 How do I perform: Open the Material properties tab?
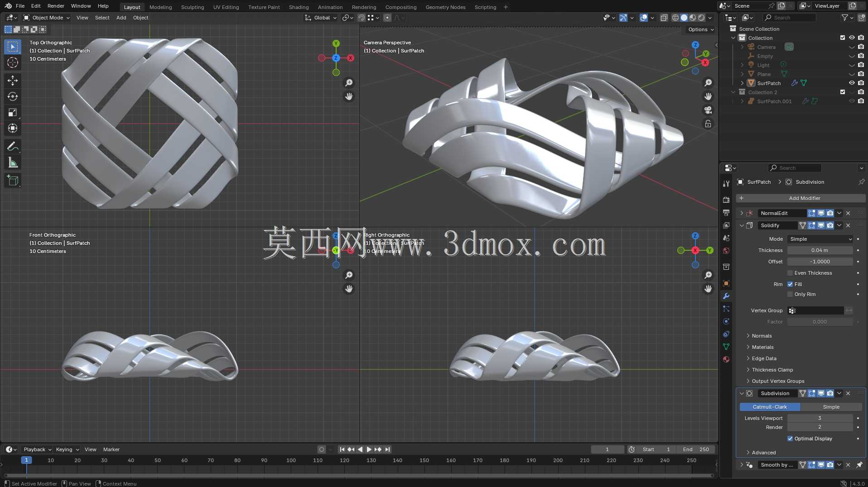(x=726, y=359)
